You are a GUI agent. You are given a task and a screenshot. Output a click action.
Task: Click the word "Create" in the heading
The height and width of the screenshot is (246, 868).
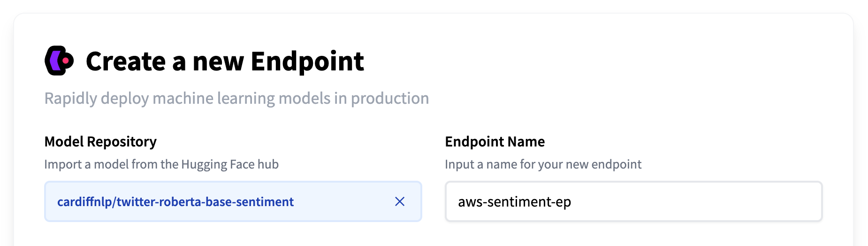[126, 61]
